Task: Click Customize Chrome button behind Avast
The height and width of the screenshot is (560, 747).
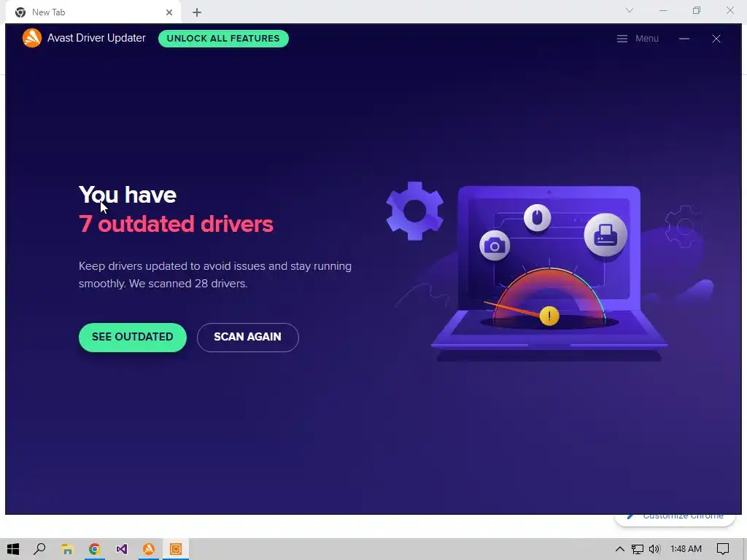Action: (x=675, y=518)
